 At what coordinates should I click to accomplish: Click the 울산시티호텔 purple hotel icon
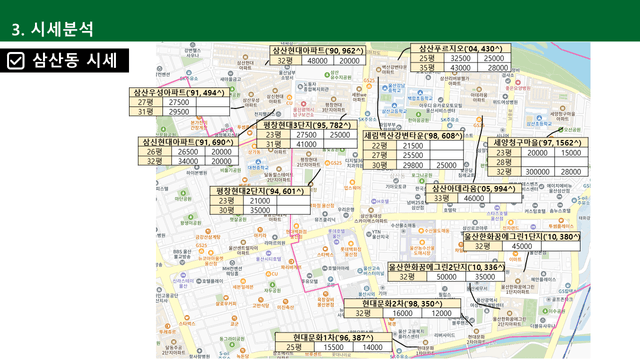(268, 253)
